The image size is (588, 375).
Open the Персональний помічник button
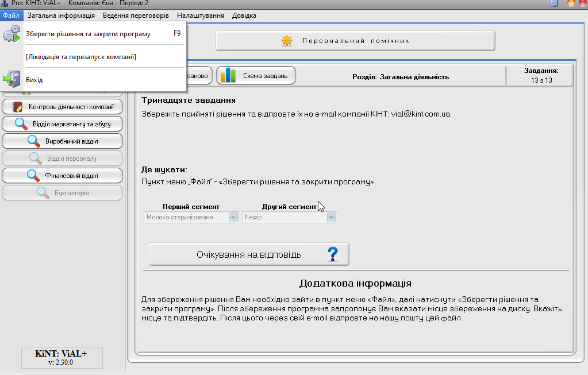[355, 41]
